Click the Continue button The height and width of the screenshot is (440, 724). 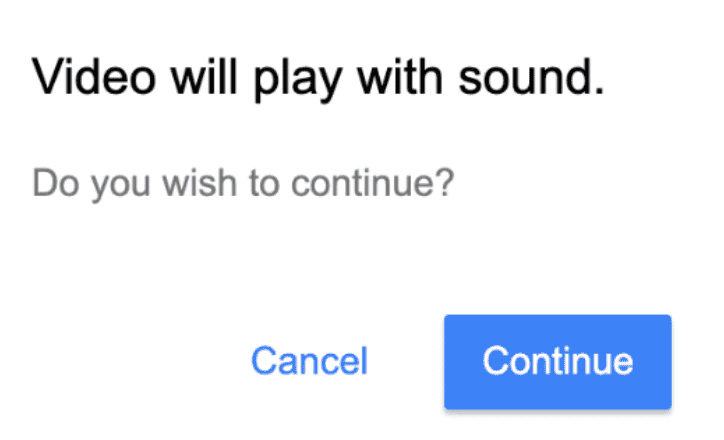click(x=557, y=361)
